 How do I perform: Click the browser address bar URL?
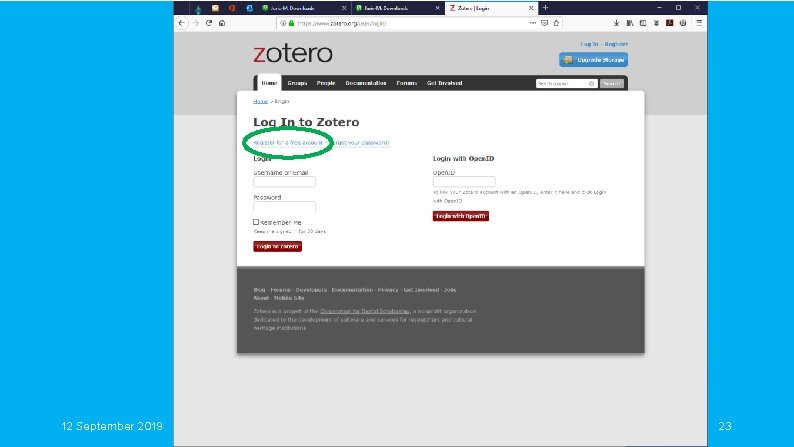click(342, 23)
